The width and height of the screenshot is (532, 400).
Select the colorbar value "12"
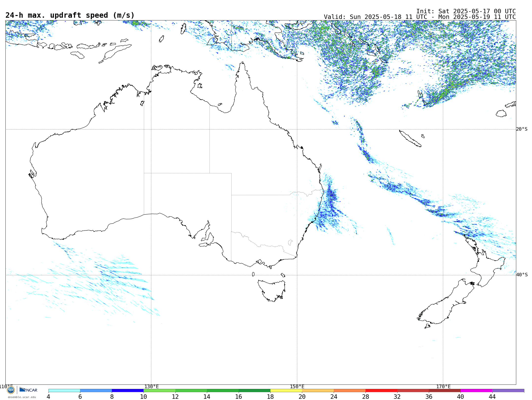click(x=175, y=397)
